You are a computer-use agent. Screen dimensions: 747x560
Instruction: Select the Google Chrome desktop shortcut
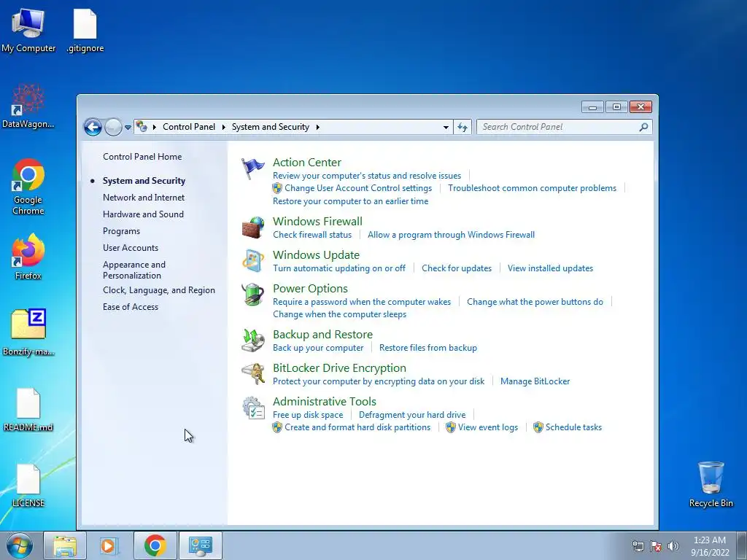tap(28, 187)
